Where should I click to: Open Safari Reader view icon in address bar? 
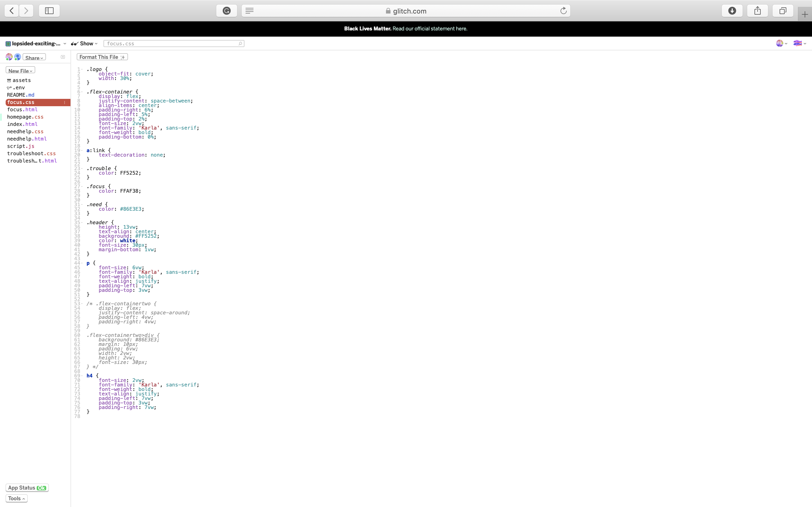[249, 11]
